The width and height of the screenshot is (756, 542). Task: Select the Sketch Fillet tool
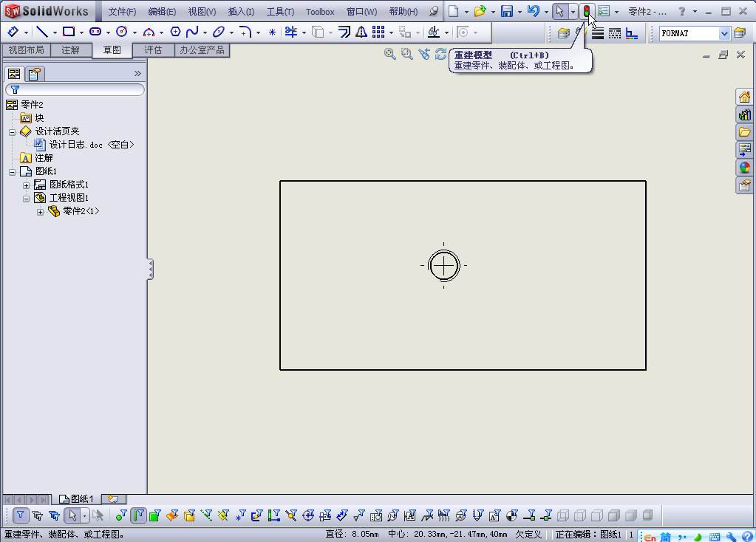click(x=245, y=32)
